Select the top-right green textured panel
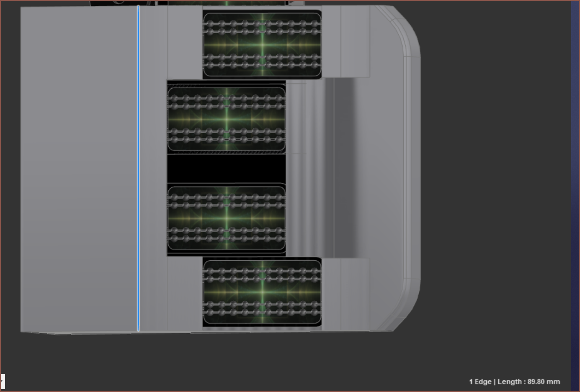Image resolution: width=580 pixels, height=392 pixels. point(262,44)
